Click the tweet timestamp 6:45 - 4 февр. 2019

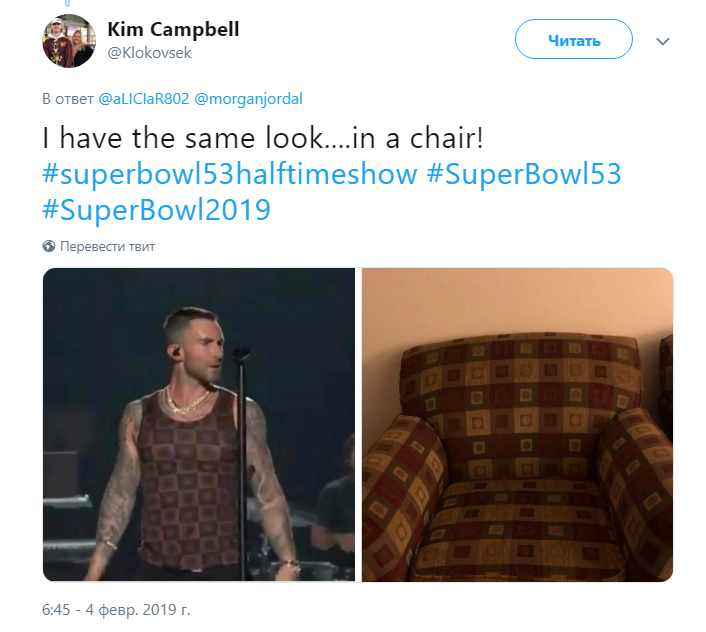pos(116,609)
